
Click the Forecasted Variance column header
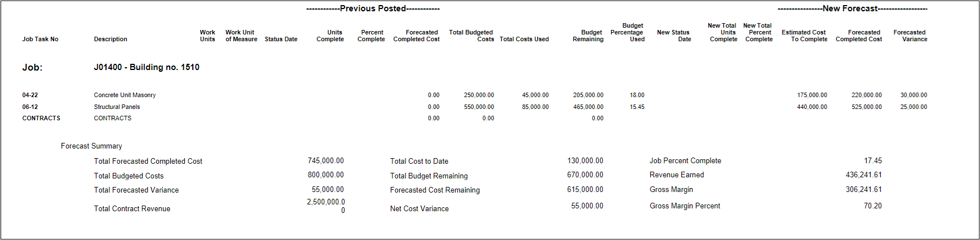point(910,36)
